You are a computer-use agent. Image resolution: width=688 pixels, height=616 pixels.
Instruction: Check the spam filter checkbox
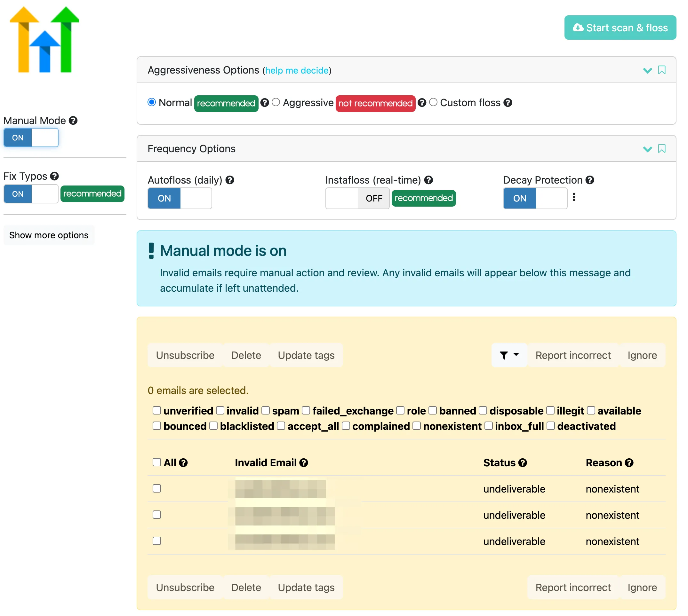266,411
